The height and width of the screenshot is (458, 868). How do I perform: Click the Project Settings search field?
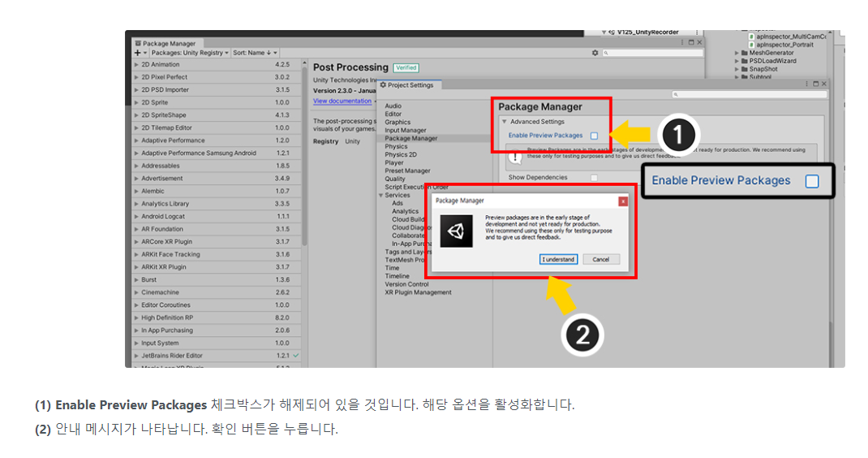point(750,95)
